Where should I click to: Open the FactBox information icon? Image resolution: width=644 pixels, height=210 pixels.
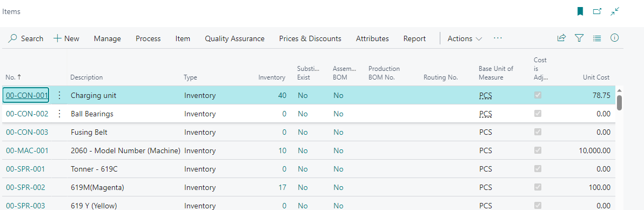(614, 38)
